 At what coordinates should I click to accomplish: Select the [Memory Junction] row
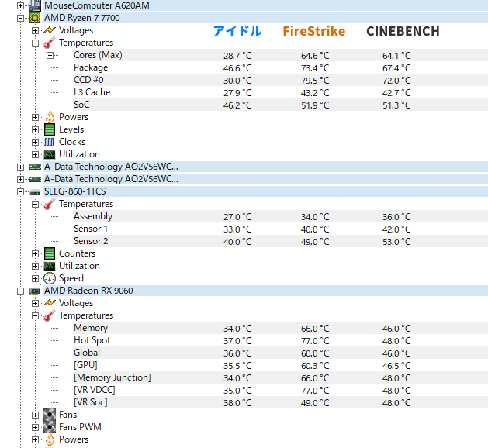[112, 377]
